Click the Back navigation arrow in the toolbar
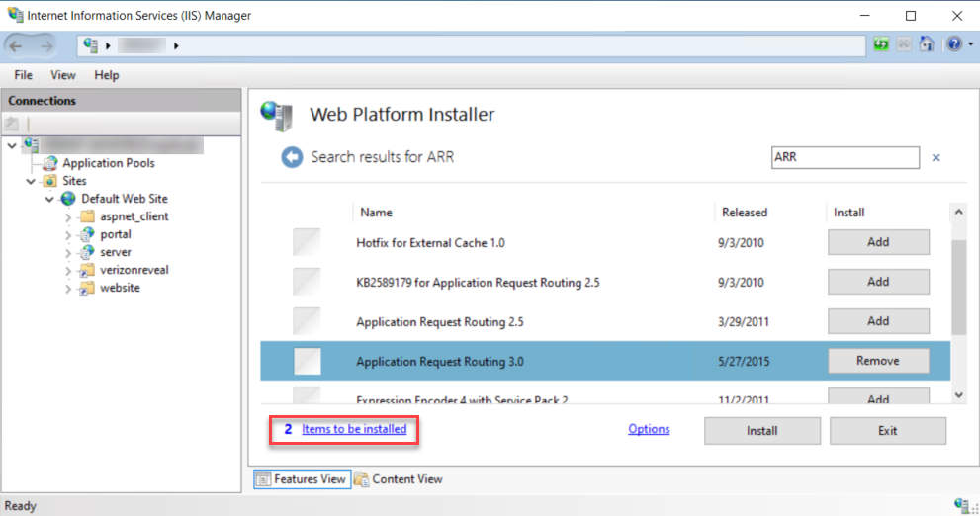The image size is (980, 516). pyautogui.click(x=16, y=45)
